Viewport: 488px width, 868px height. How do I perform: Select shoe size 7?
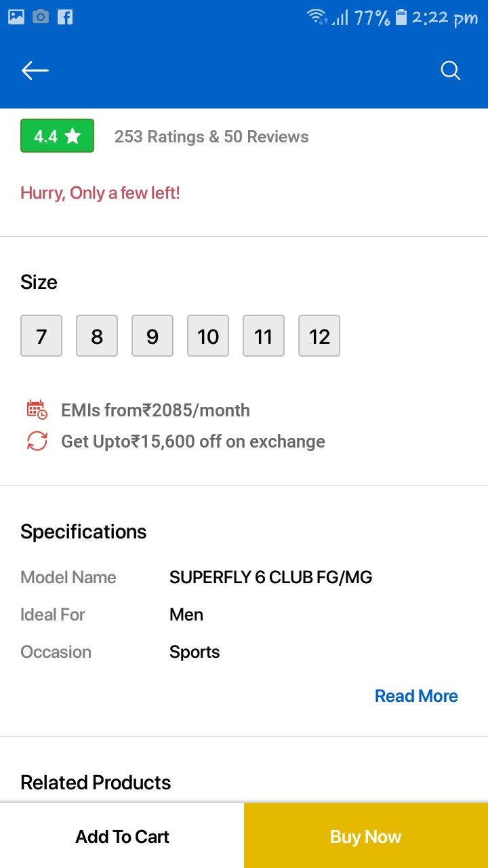click(x=41, y=336)
